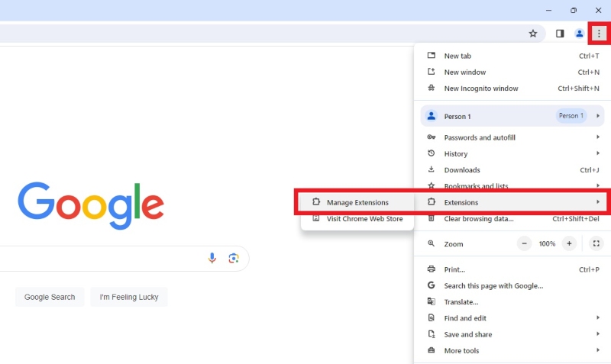Click the Ctrl+J shortcut text
Image resolution: width=611 pixels, height=364 pixels.
(x=589, y=169)
